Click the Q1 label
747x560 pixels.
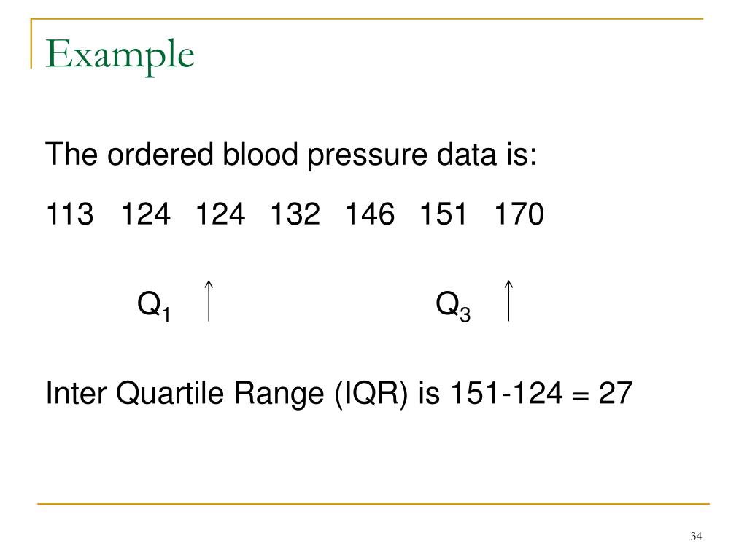[x=153, y=306]
